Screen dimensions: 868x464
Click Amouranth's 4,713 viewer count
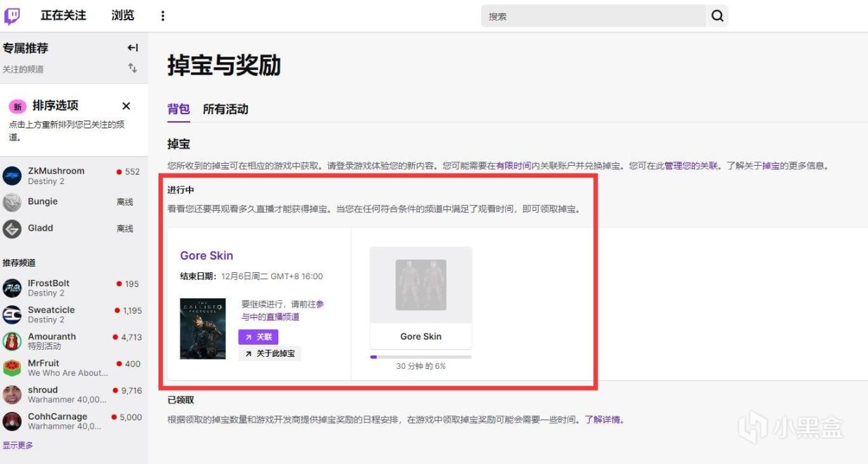point(132,337)
